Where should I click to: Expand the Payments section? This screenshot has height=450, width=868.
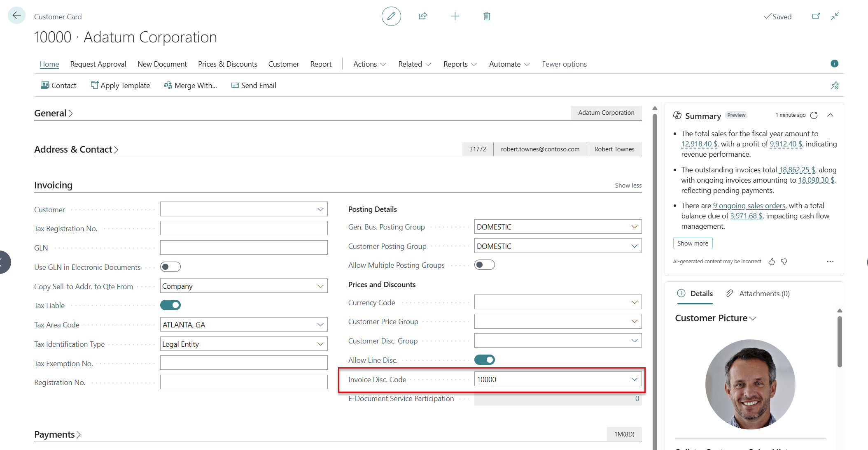[58, 434]
